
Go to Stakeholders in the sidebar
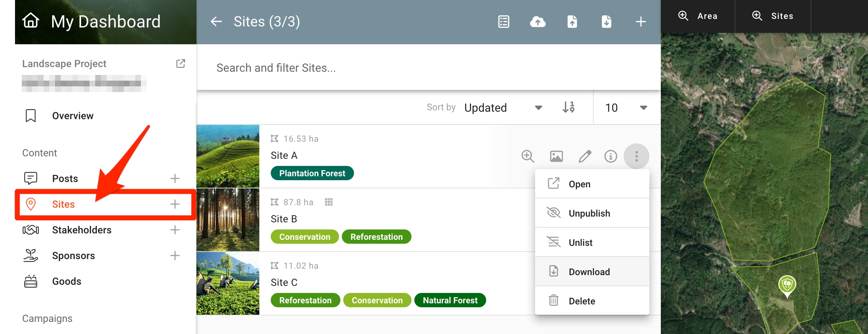81,230
